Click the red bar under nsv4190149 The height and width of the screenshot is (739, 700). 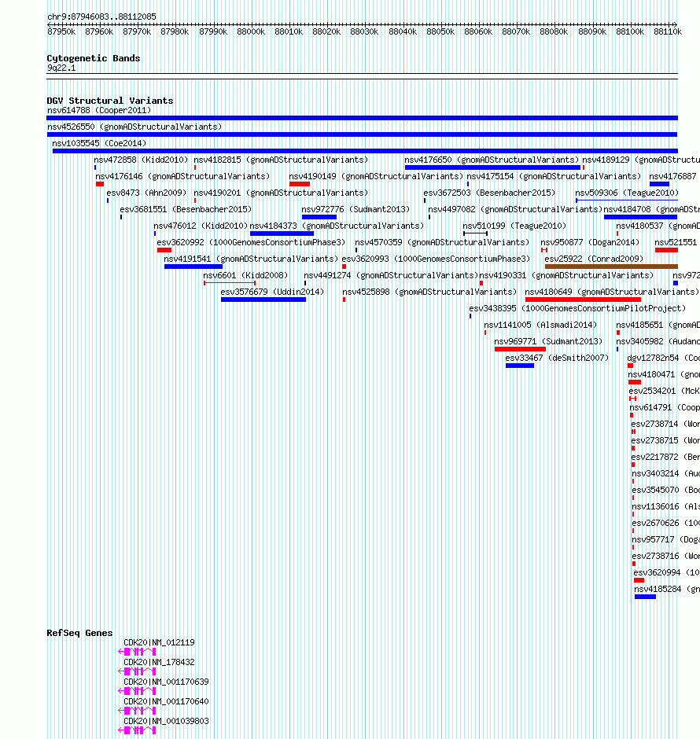(300, 184)
